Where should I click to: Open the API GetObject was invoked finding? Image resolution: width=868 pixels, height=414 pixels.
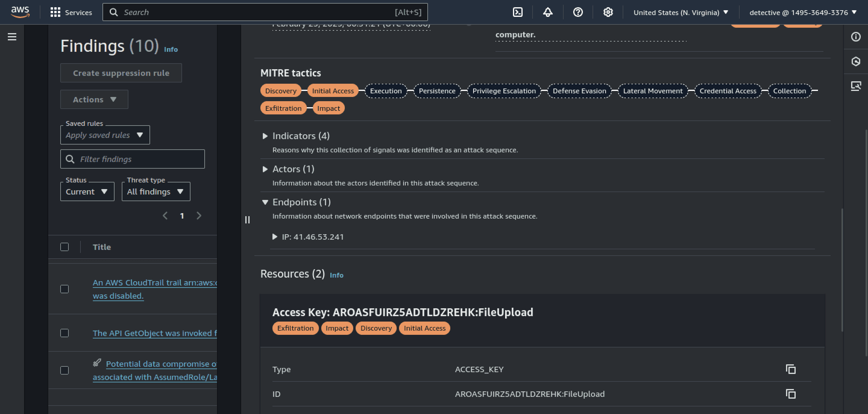point(155,333)
